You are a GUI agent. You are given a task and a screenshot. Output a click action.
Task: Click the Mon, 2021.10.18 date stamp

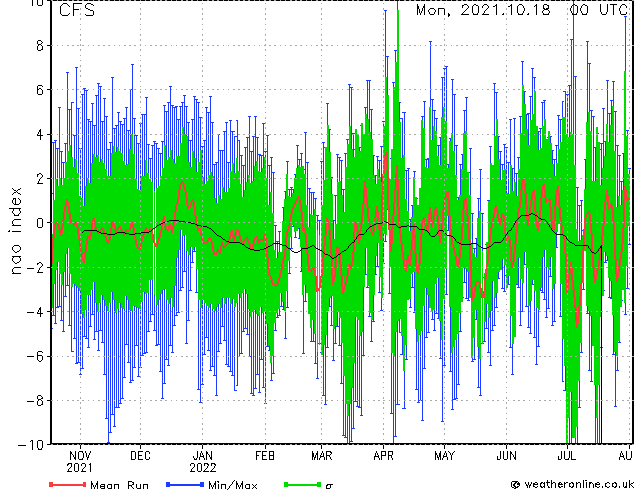point(483,10)
